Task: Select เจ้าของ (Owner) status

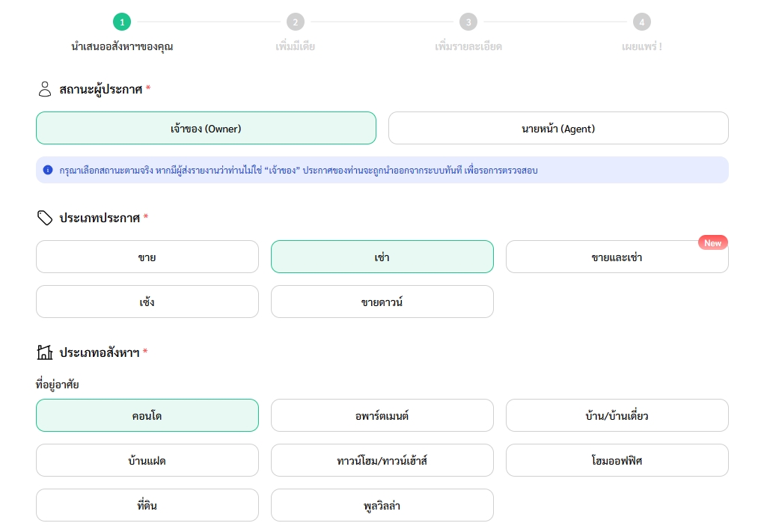Action: pos(206,128)
